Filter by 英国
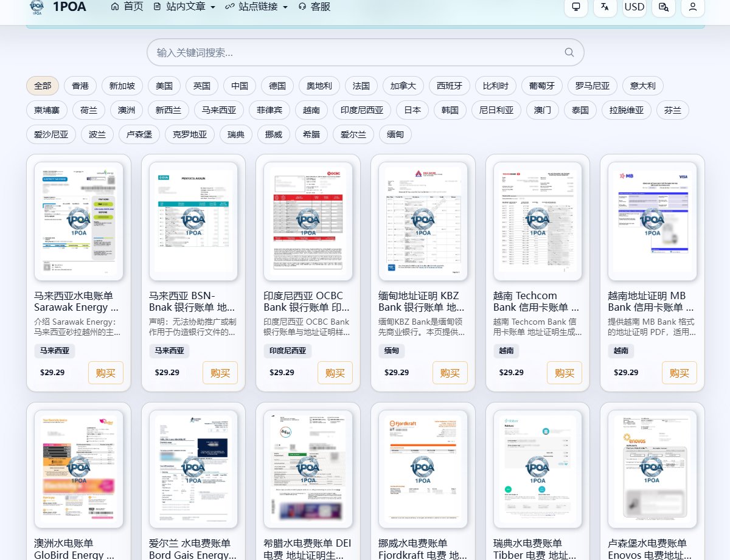The width and height of the screenshot is (730, 560). point(202,86)
